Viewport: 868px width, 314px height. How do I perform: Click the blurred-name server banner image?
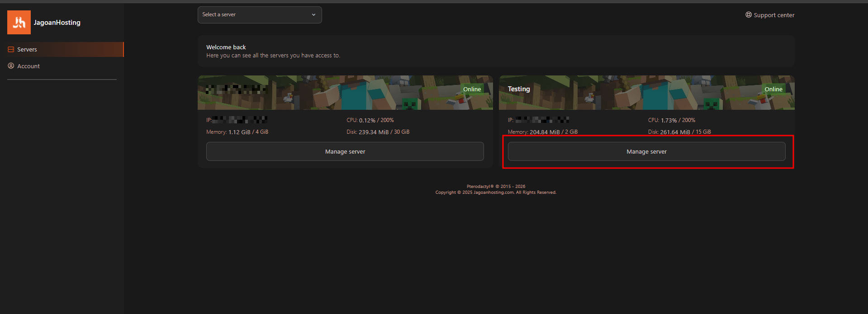(345, 93)
